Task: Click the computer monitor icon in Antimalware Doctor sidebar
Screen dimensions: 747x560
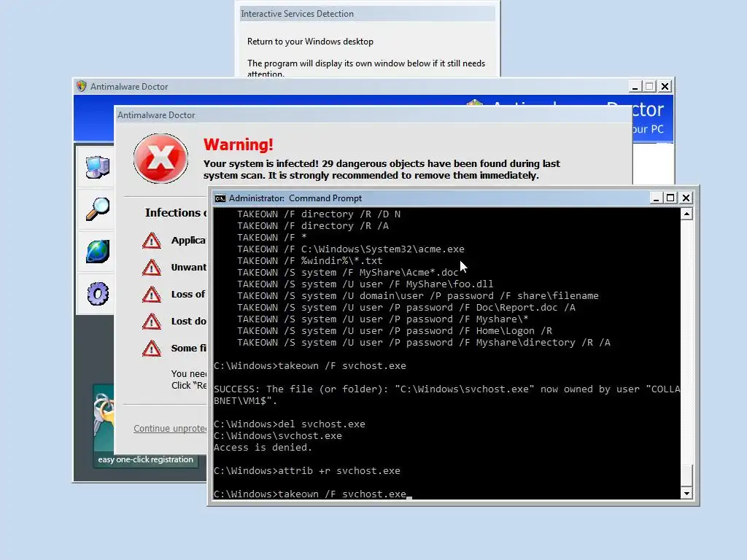Action: coord(98,167)
